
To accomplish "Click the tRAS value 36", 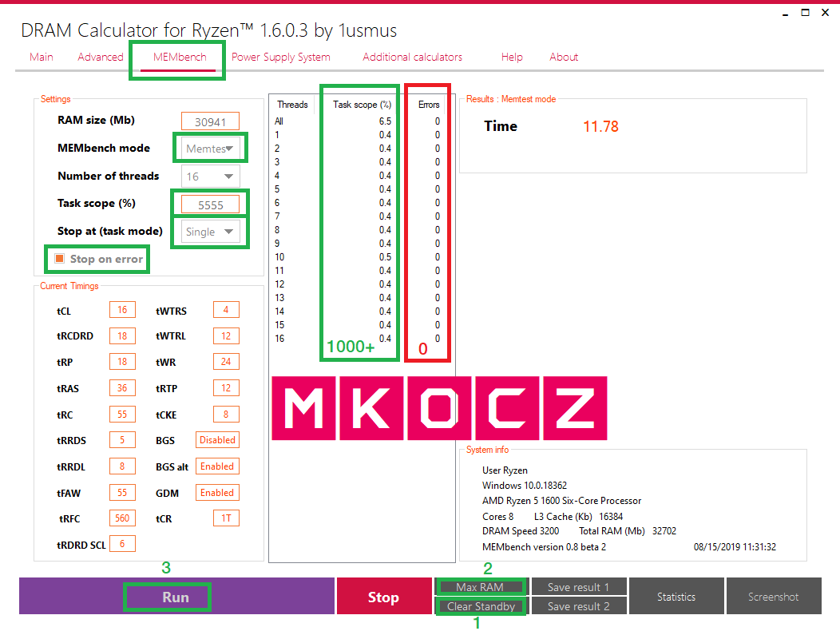I will 122,387.
